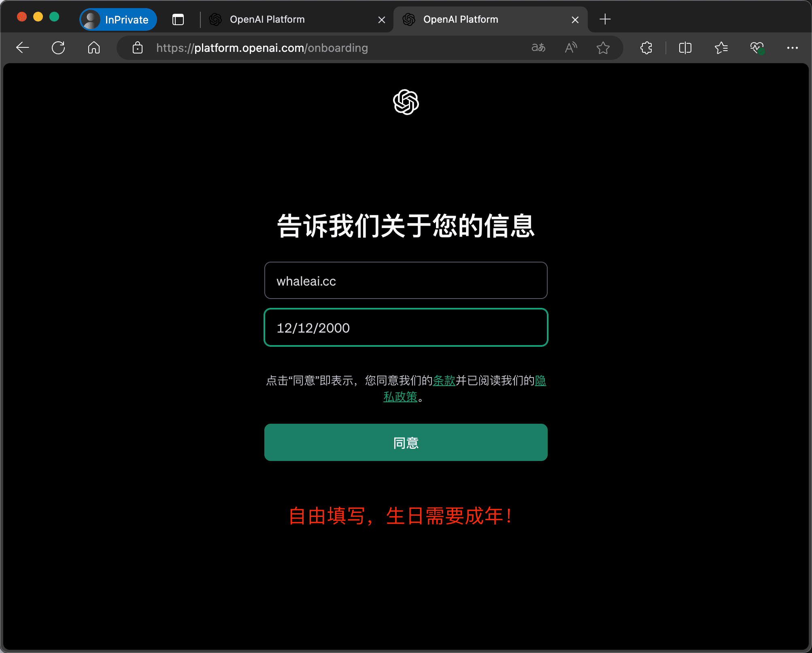The height and width of the screenshot is (653, 812).
Task: Click the name field containing whaleai.cc
Action: click(406, 280)
